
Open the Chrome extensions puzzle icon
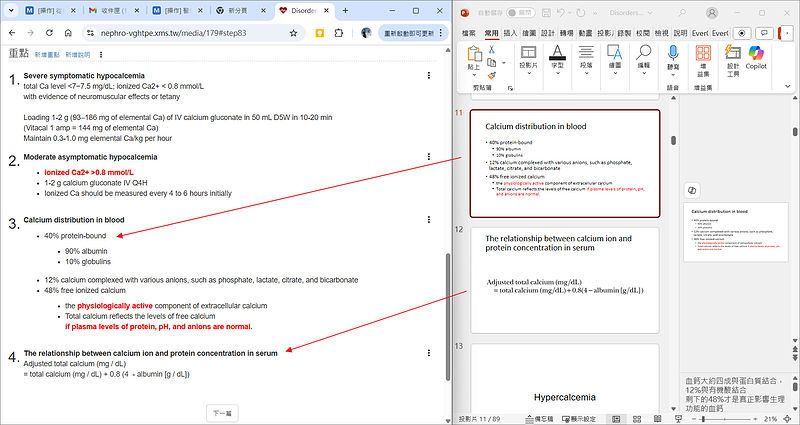coord(341,33)
